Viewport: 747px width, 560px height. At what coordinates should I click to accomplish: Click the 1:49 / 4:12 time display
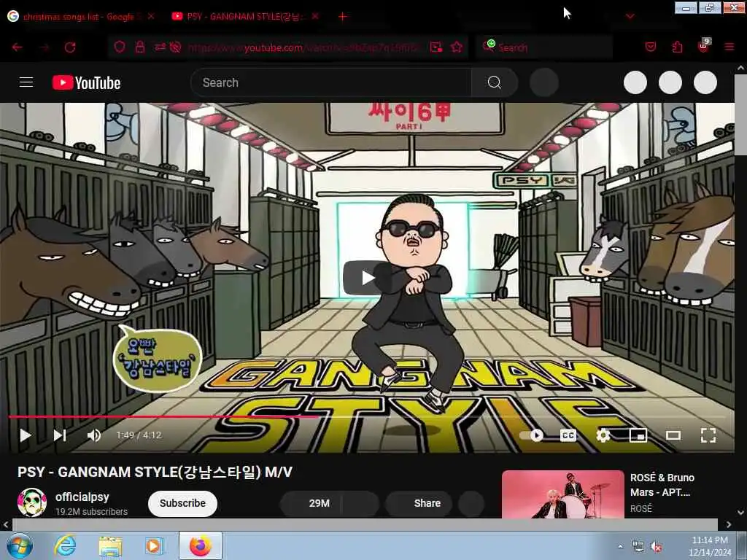coord(139,435)
